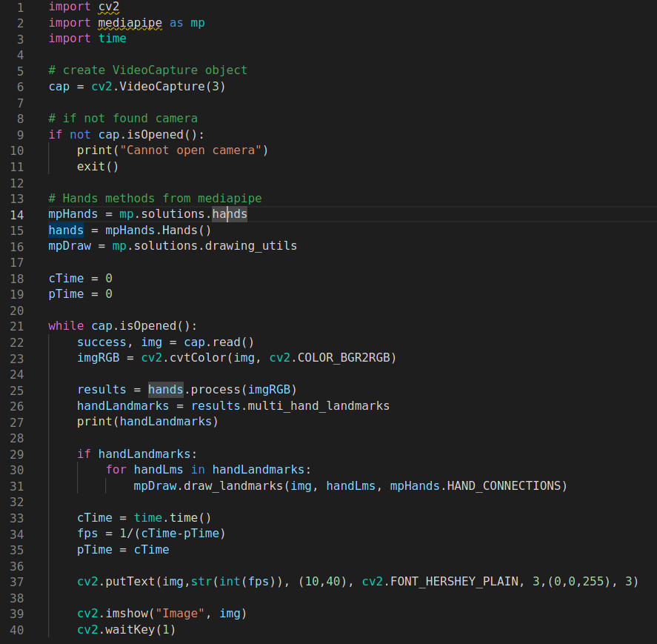Click 'draw_landmarks' on line 31
The width and height of the screenshot is (657, 644).
233,486
